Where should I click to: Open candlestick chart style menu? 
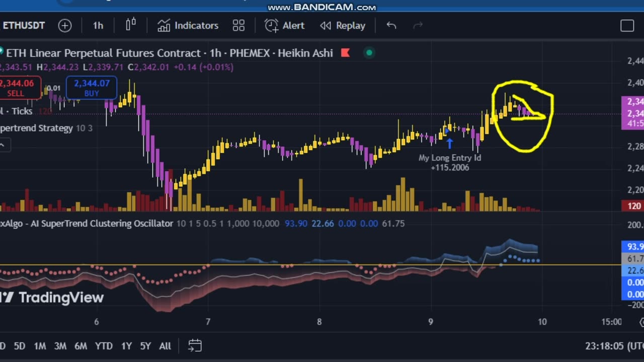point(131,25)
